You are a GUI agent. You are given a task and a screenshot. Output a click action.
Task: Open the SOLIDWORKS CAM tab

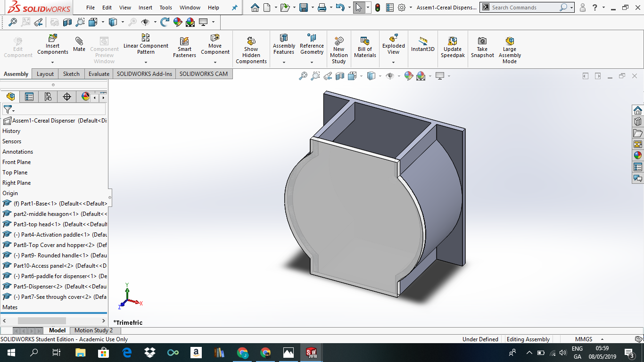tap(204, 74)
